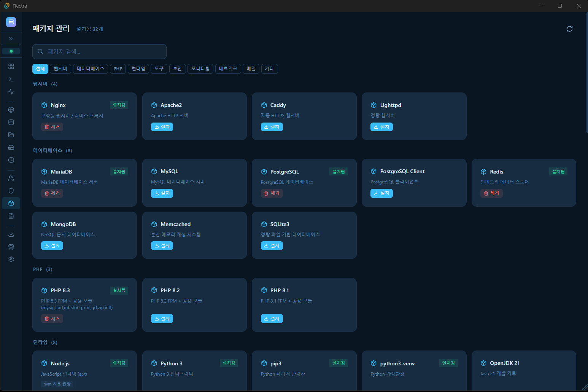The height and width of the screenshot is (392, 588).
Task: Switch to the PHP filter tab
Action: click(118, 69)
